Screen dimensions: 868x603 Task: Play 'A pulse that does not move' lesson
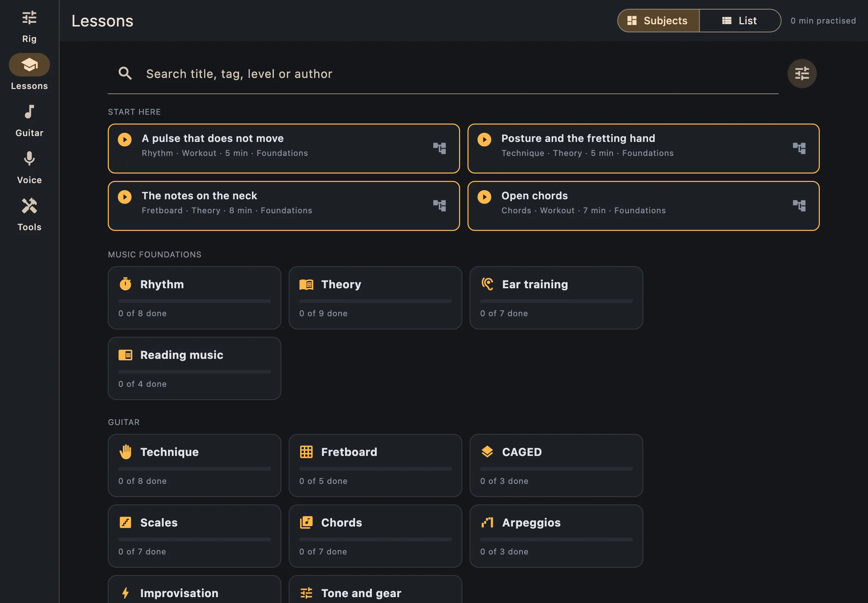click(125, 139)
